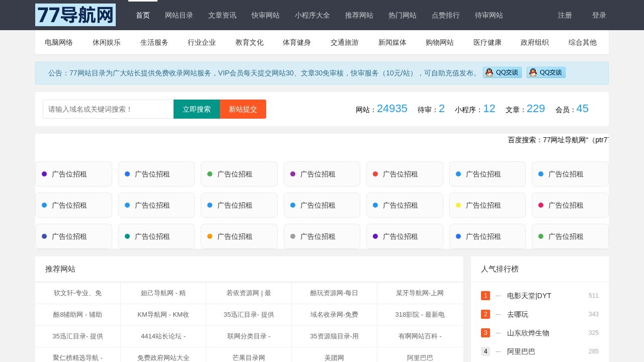This screenshot has width=644, height=362.
Task: Open the 软文轩-专业、免 site link
Action: click(78, 293)
